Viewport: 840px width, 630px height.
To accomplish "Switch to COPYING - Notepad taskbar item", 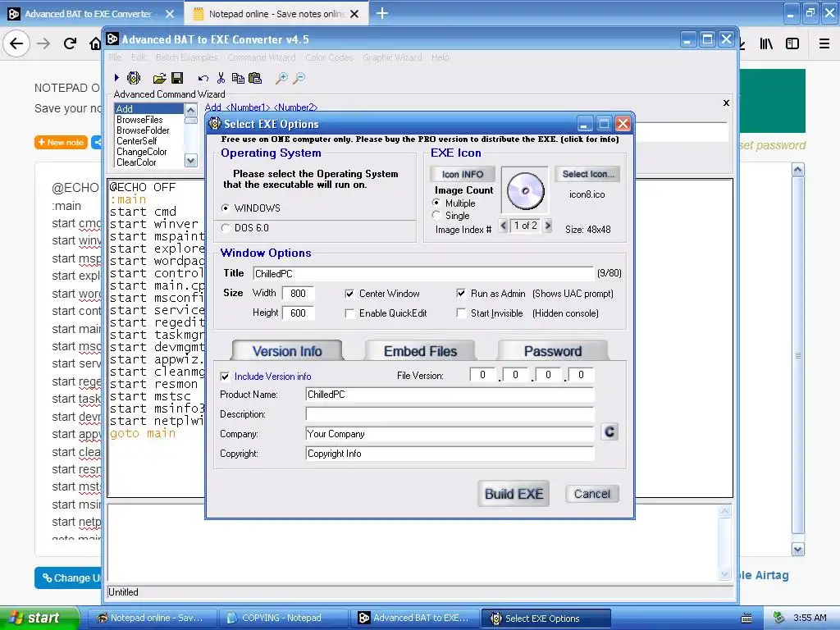I will coord(283,618).
